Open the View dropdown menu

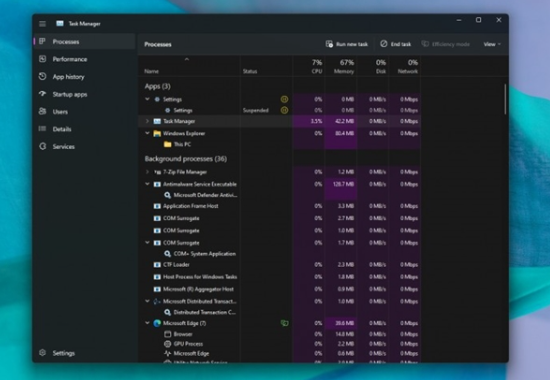[492, 44]
